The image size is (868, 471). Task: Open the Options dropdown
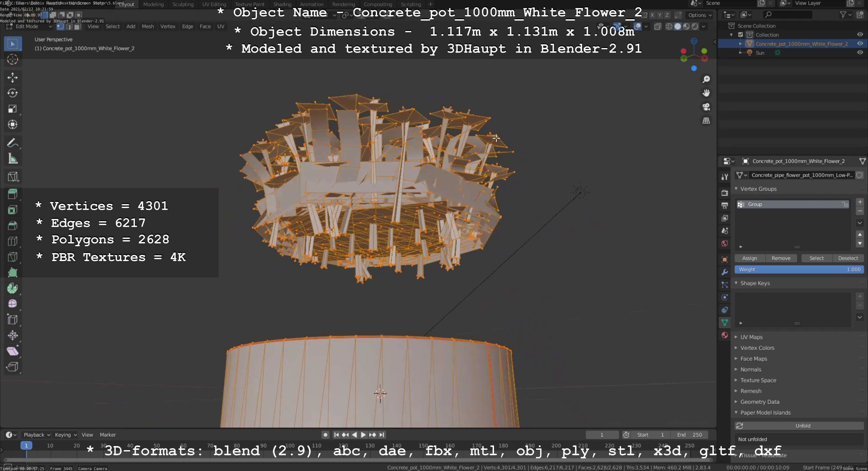point(700,15)
